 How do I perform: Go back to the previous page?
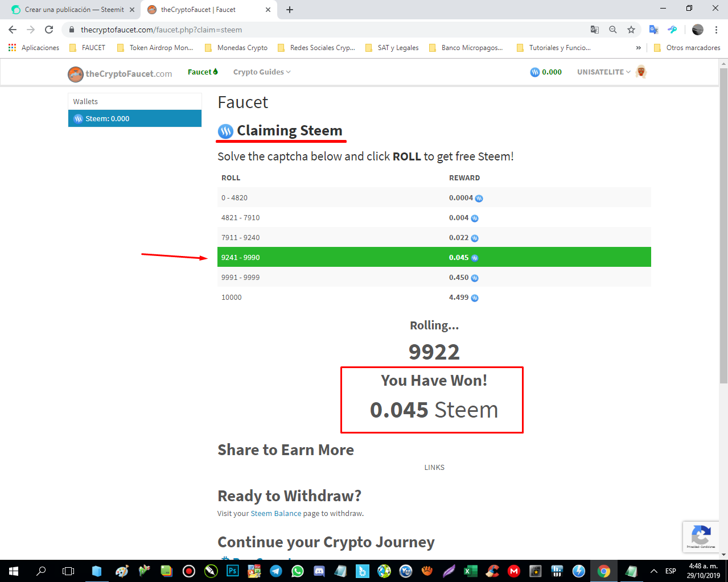[x=13, y=30]
